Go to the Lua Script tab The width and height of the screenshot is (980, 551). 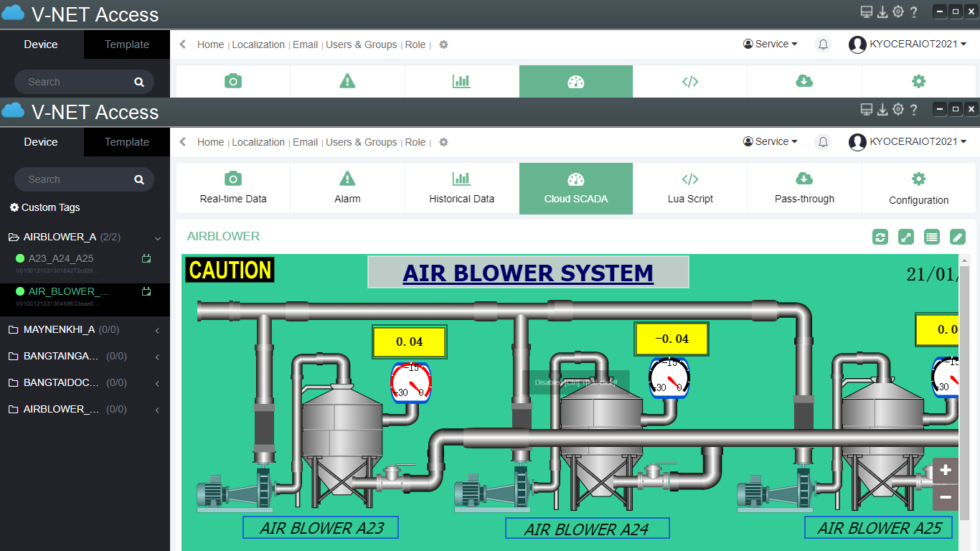coord(689,188)
